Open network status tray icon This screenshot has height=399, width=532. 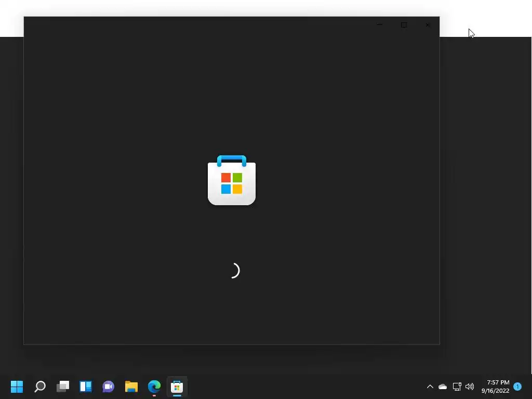457,387
